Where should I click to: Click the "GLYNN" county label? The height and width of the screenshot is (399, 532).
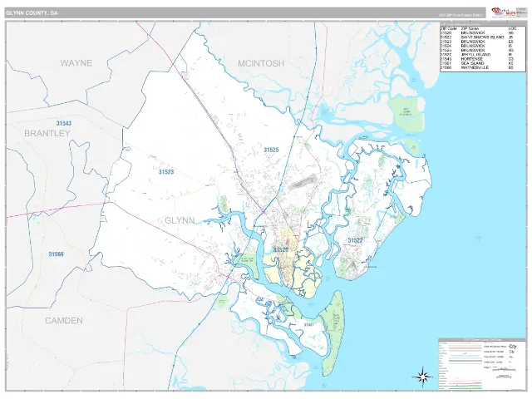[180, 220]
